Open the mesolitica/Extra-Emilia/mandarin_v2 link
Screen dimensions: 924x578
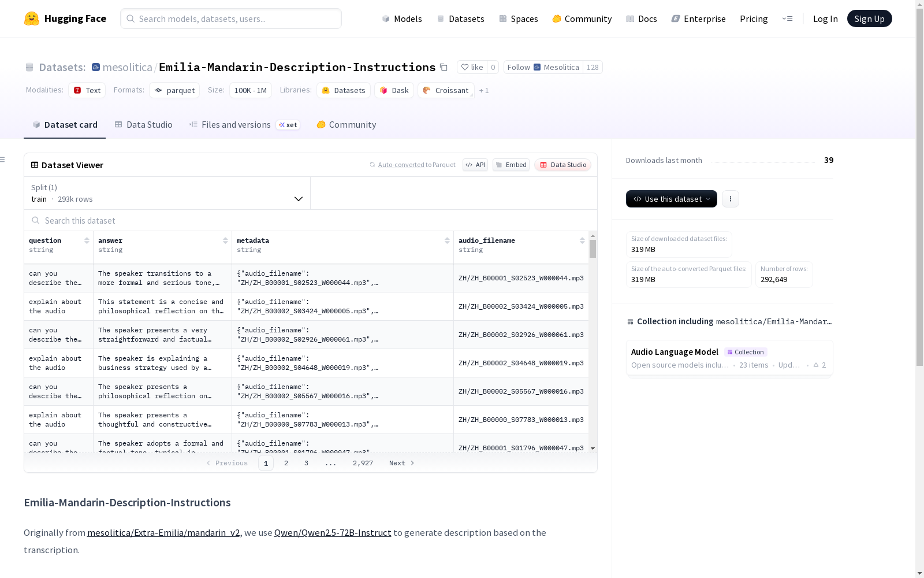tap(163, 532)
